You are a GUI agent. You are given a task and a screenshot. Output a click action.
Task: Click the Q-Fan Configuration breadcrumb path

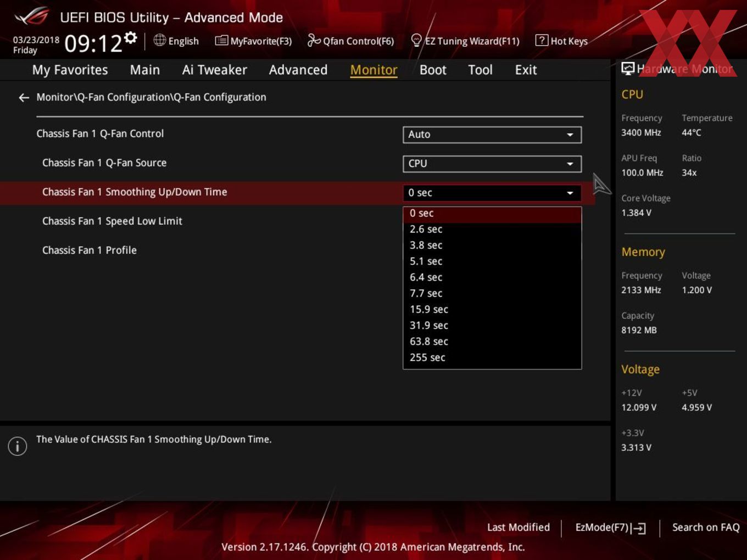(151, 97)
